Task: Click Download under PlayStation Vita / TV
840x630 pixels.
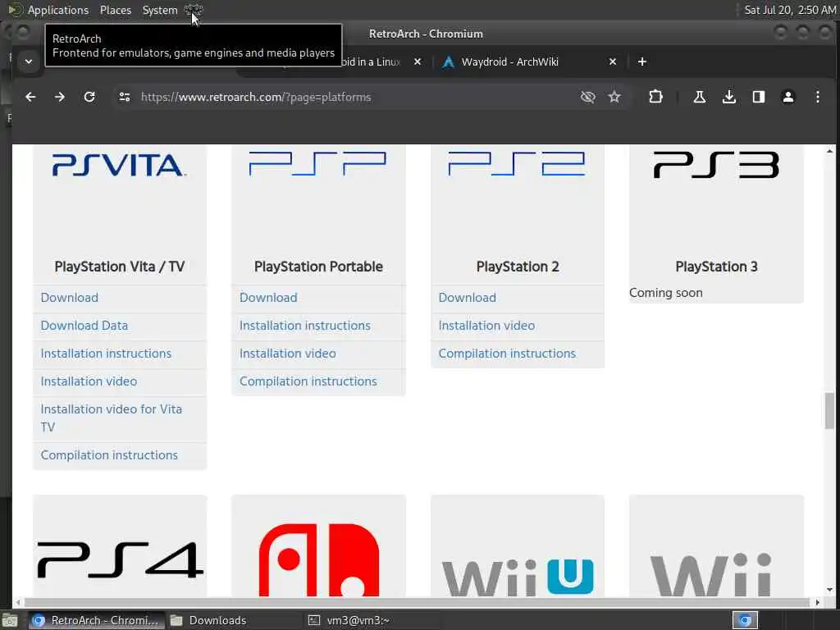Action: 70,298
